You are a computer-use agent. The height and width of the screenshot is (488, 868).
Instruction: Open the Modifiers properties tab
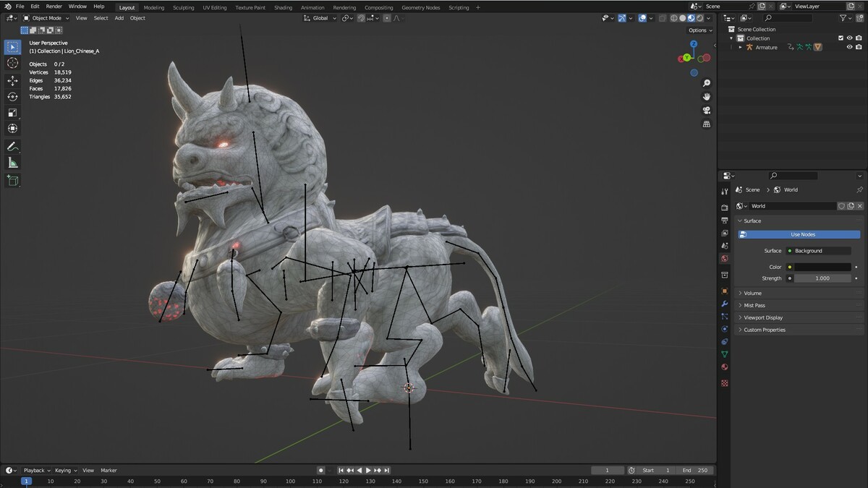725,304
